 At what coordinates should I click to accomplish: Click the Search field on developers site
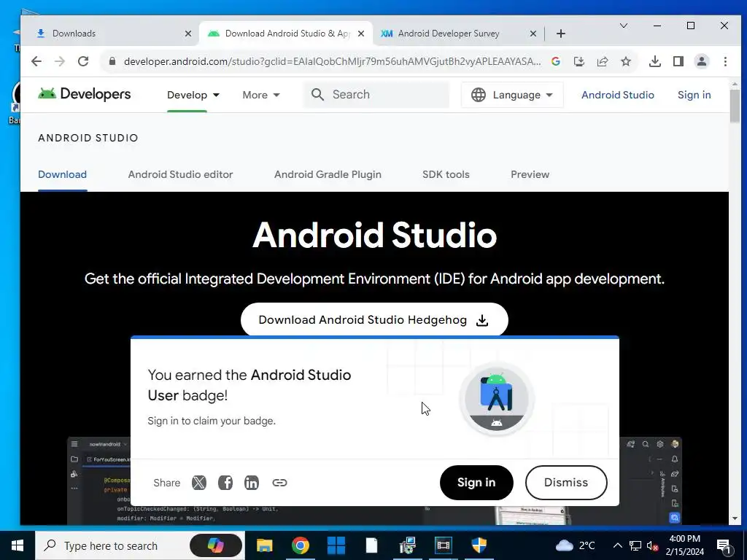pyautogui.click(x=376, y=94)
